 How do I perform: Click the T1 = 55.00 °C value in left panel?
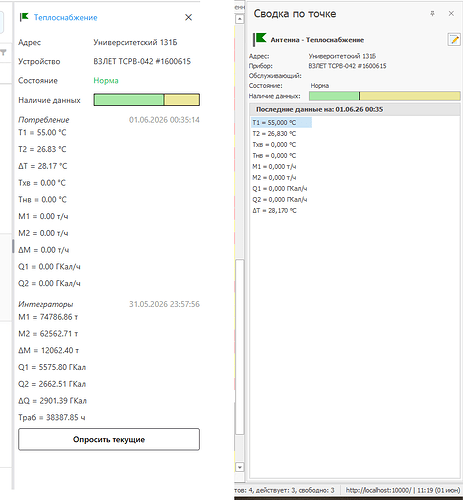point(42,133)
